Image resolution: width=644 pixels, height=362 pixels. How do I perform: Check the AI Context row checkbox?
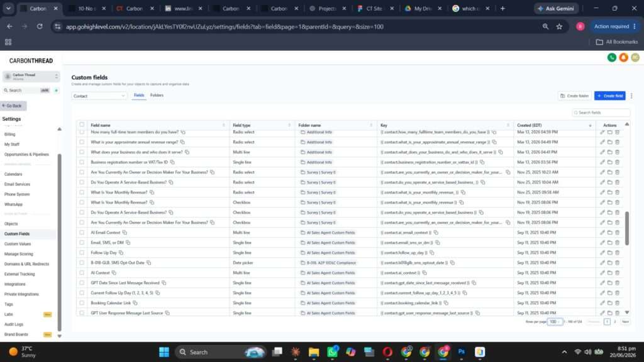pos(82,273)
